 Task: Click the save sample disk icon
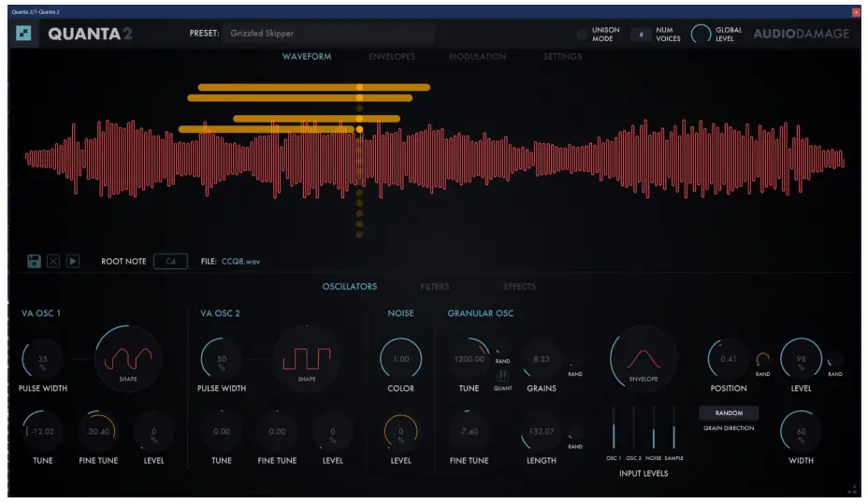tap(35, 261)
